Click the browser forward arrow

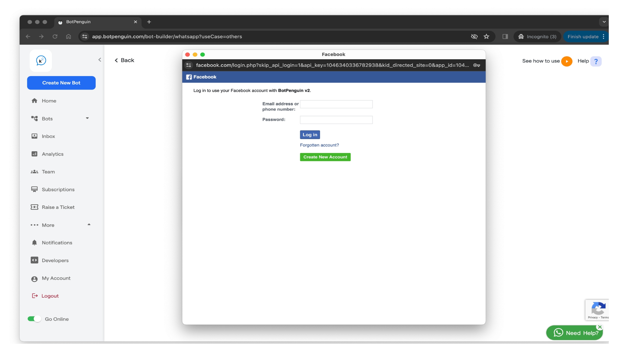[x=41, y=36]
